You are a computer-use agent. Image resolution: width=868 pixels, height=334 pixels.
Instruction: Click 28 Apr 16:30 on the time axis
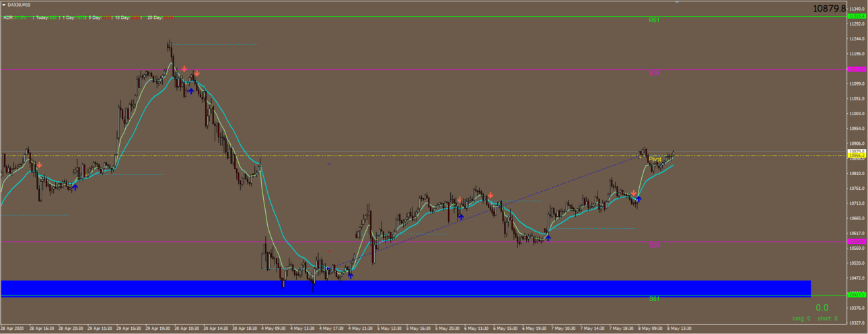click(x=42, y=329)
